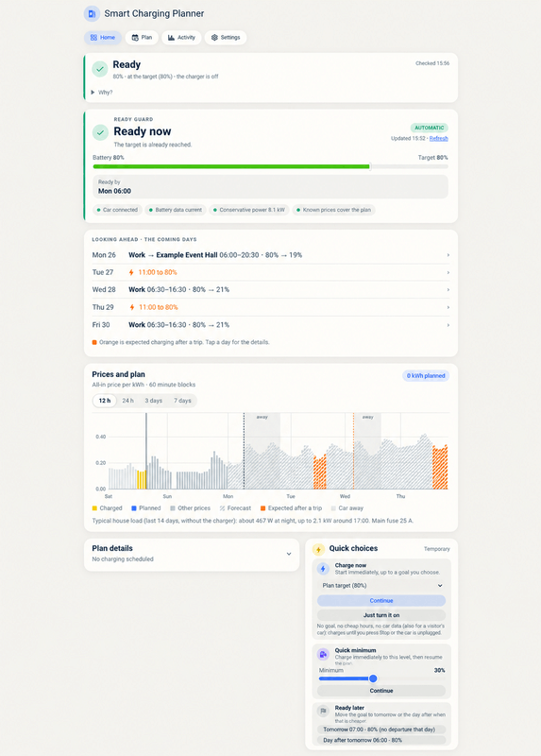
Task: Open the Plan tab
Action: tap(142, 38)
